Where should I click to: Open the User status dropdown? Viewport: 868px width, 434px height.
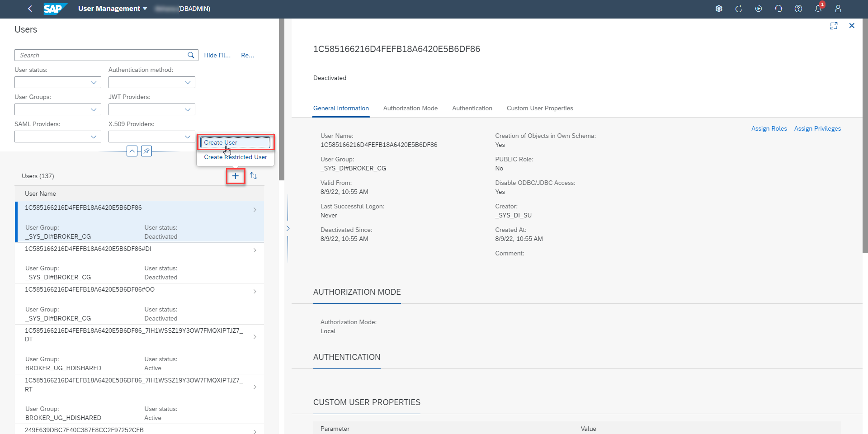(58, 82)
